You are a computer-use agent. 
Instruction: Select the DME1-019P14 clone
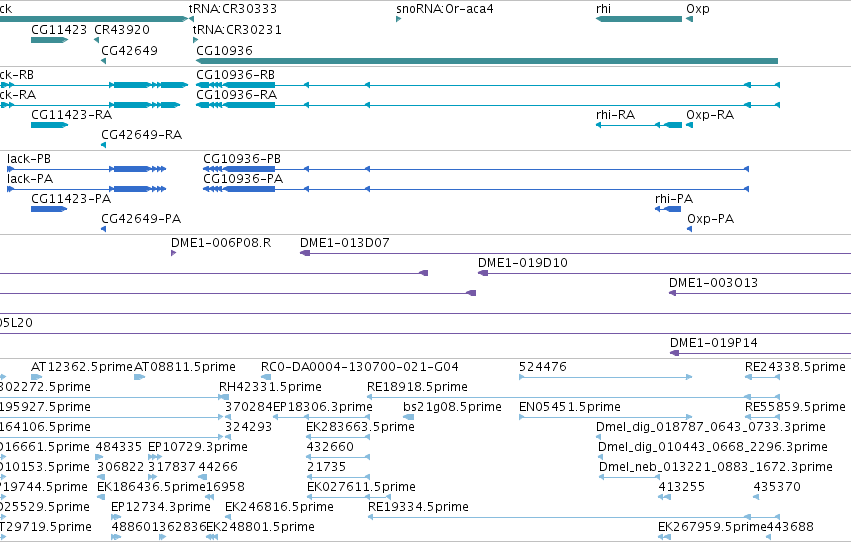pyautogui.click(x=760, y=353)
